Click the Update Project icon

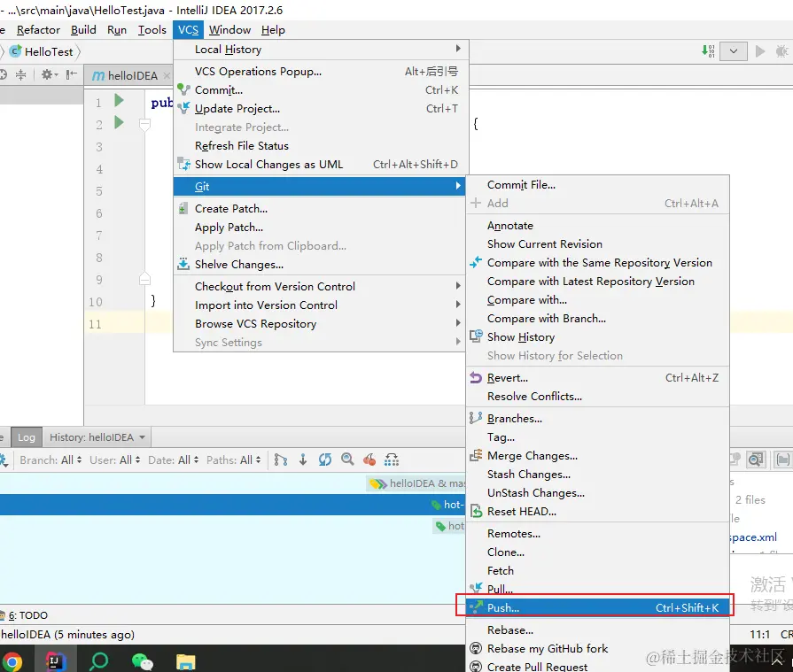[x=183, y=108]
